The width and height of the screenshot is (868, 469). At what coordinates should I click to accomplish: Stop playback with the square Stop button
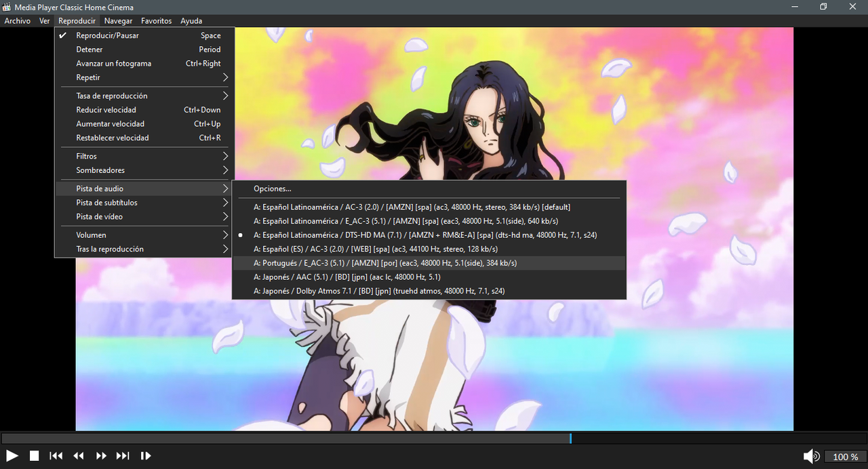click(34, 456)
